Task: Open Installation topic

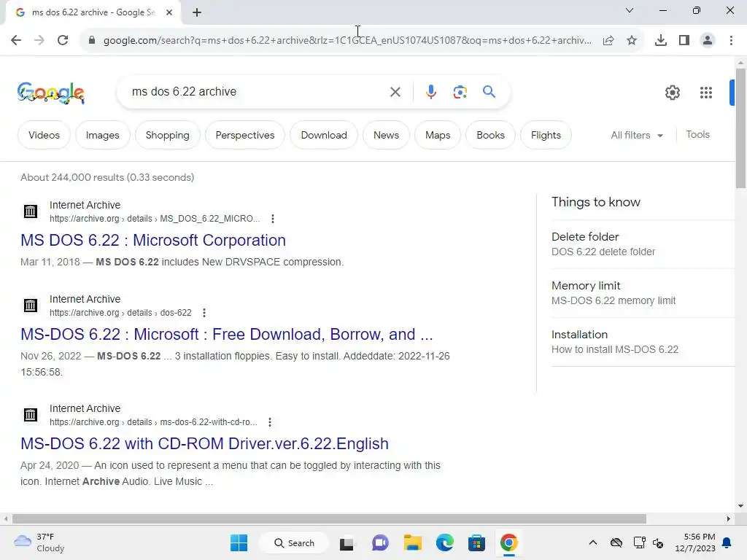Action: point(643,342)
